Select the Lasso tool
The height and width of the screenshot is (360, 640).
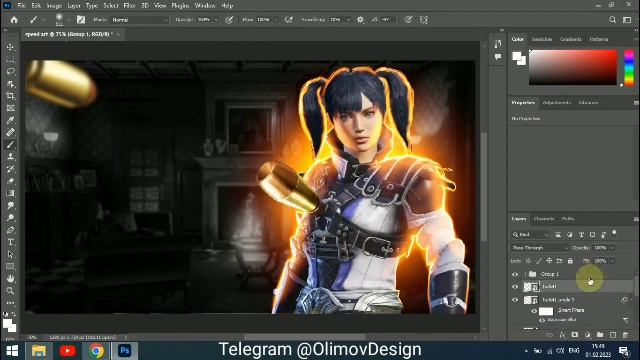tap(11, 71)
